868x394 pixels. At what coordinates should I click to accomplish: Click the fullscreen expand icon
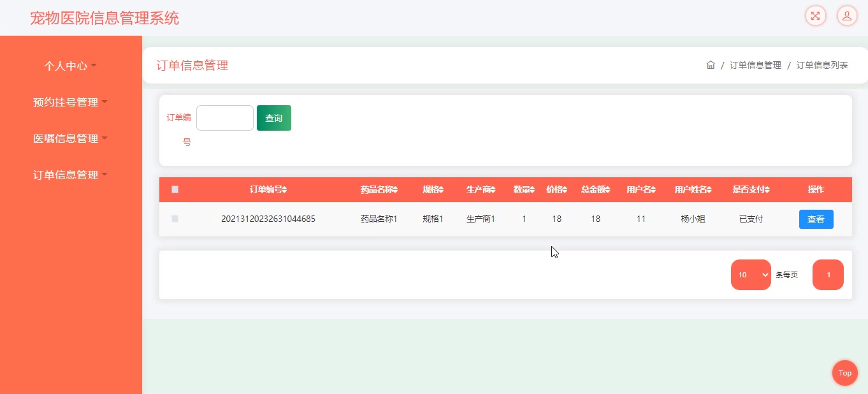click(x=815, y=16)
